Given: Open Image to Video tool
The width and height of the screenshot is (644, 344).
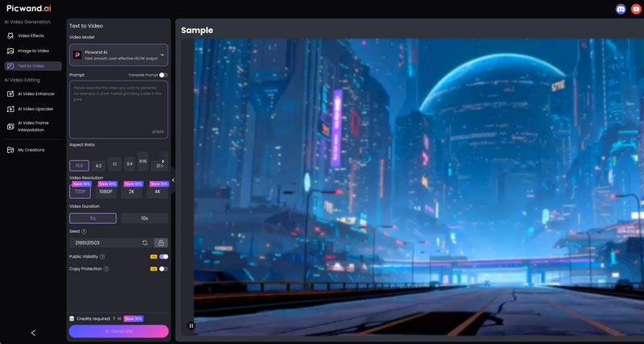Looking at the screenshot, I should tap(33, 51).
